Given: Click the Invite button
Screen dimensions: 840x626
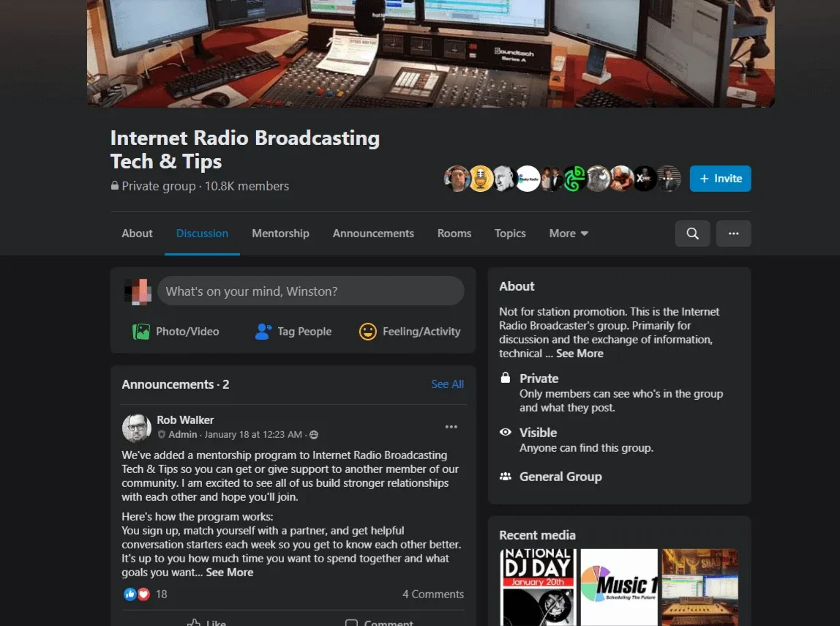Looking at the screenshot, I should 720,178.
